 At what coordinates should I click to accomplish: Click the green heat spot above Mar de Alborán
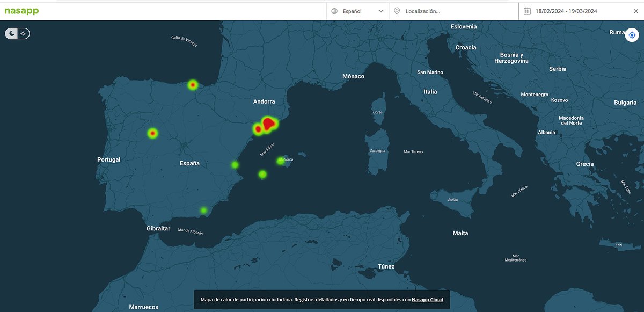[203, 211]
